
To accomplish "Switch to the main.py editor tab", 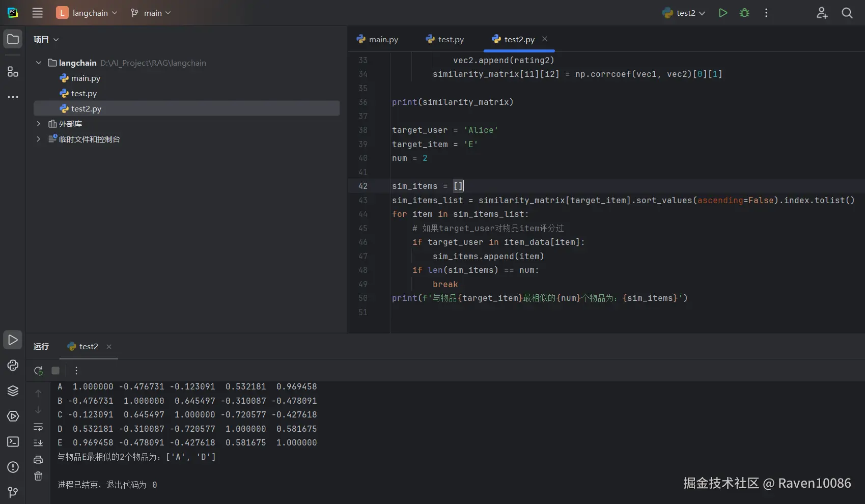I will [378, 39].
